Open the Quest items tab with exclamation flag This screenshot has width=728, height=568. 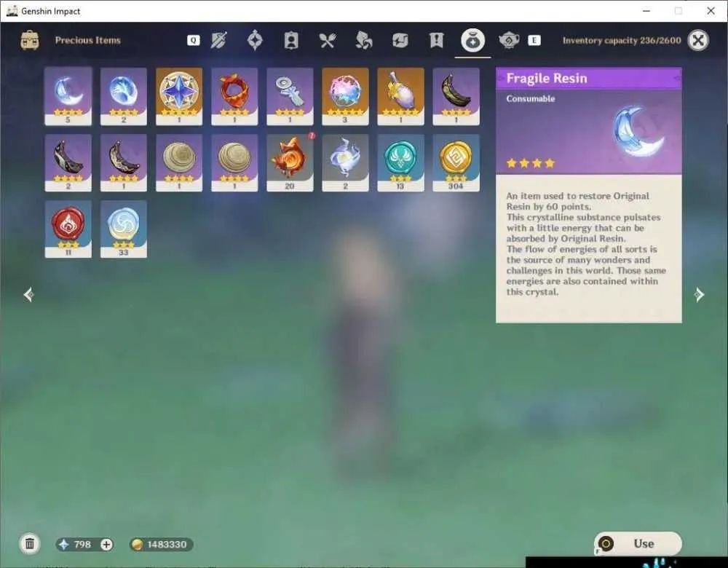pyautogui.click(x=436, y=40)
